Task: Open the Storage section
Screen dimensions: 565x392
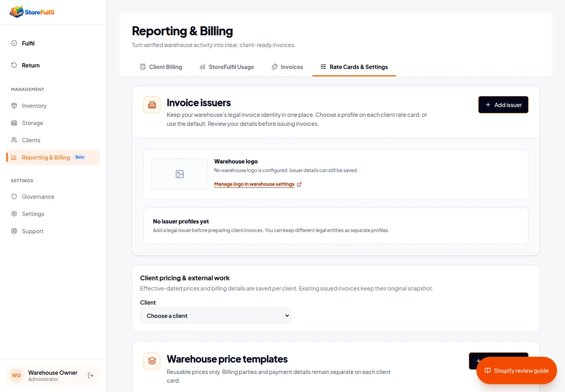Action: tap(53, 123)
